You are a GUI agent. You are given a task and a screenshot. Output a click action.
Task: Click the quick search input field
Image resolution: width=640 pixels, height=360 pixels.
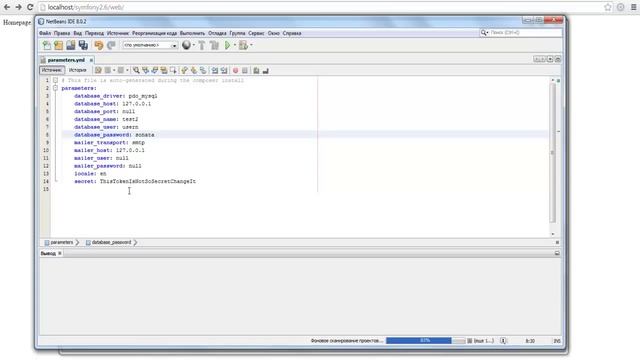(525, 32)
